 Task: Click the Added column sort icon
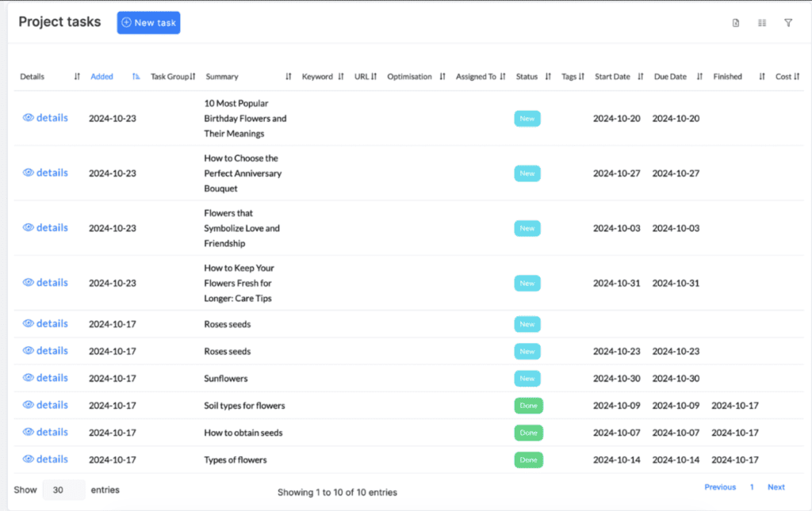(136, 77)
